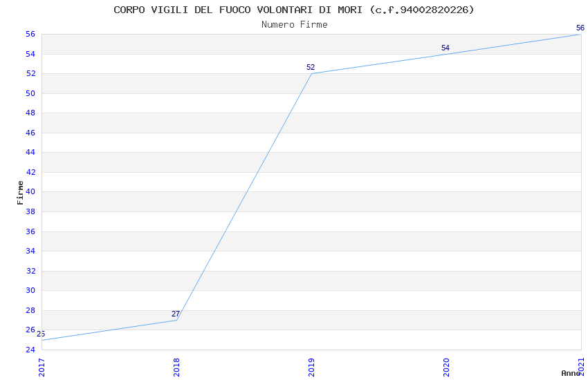
Task: Click the y-axis value 50
Action: pos(30,93)
